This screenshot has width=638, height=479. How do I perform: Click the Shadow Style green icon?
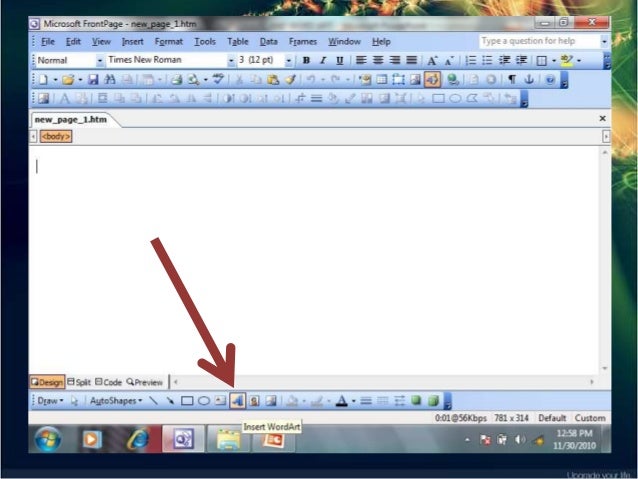(416, 400)
